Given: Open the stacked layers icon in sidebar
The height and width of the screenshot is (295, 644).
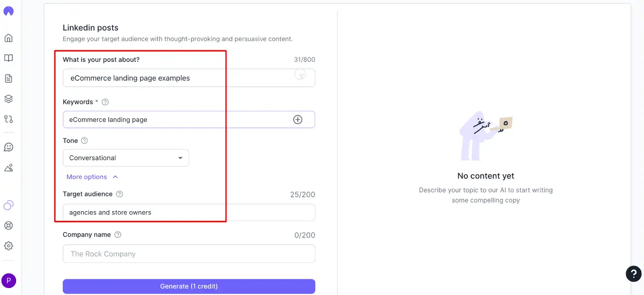Looking at the screenshot, I should 9,99.
